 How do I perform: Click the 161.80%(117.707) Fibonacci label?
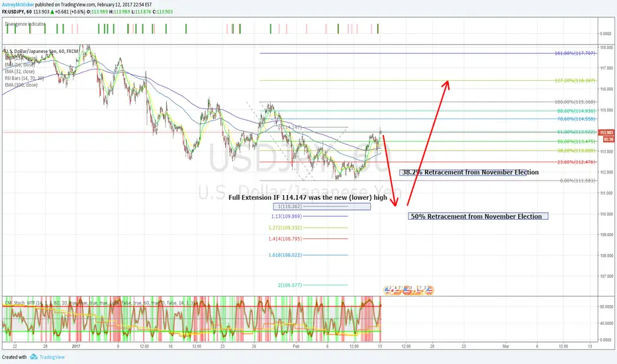coord(575,53)
